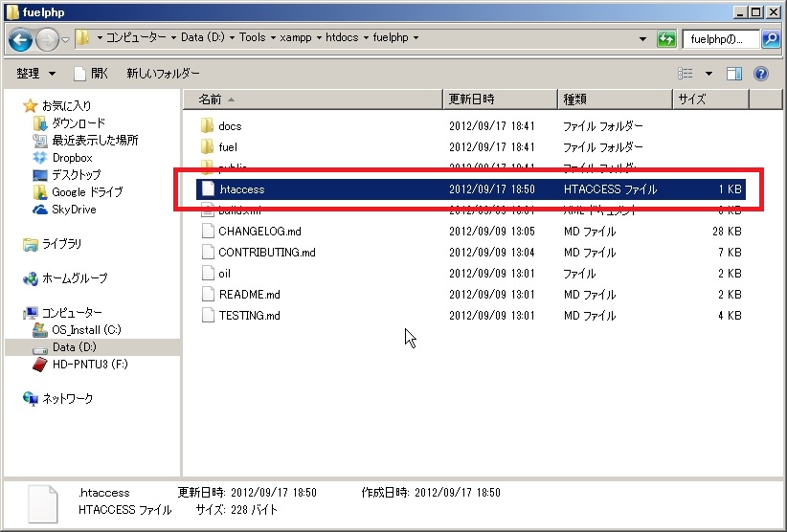This screenshot has width=787, height=532.
Task: Click the ライブラリ libraries icon
Action: (x=30, y=244)
